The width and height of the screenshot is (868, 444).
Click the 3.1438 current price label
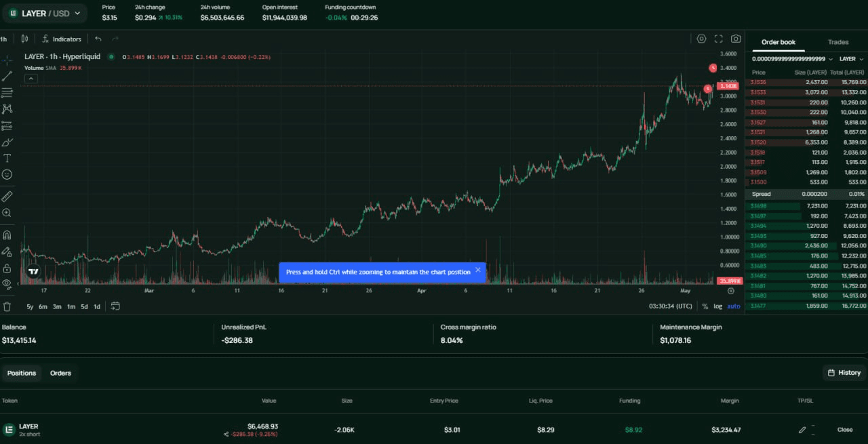coord(728,86)
